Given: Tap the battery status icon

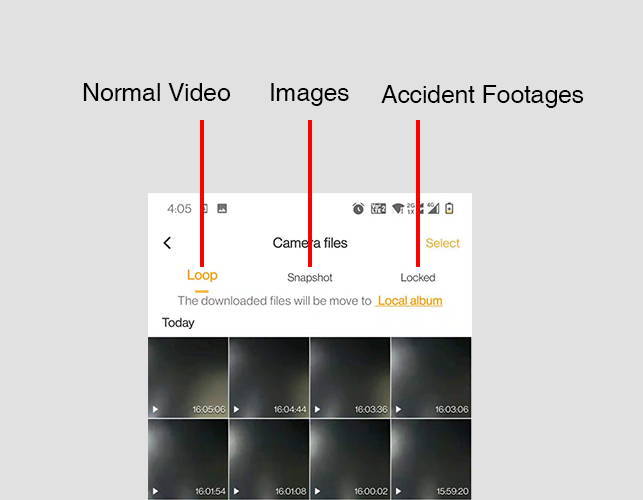Looking at the screenshot, I should pos(449,208).
